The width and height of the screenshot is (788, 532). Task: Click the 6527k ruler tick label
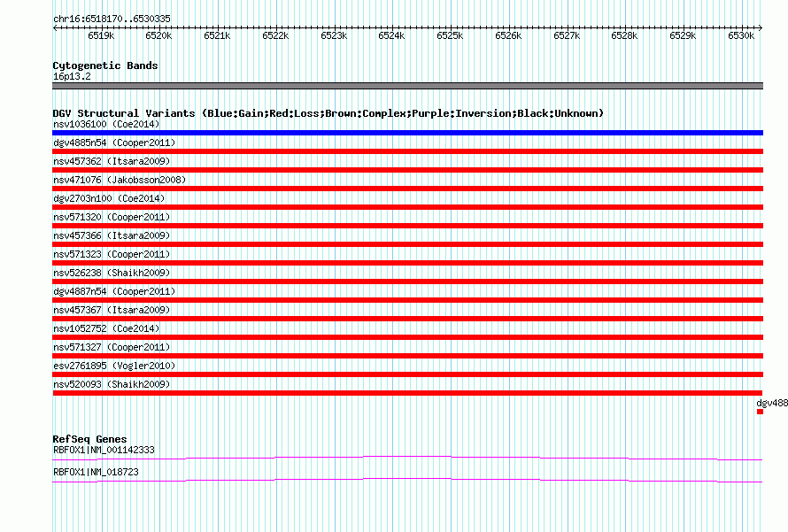tap(567, 35)
